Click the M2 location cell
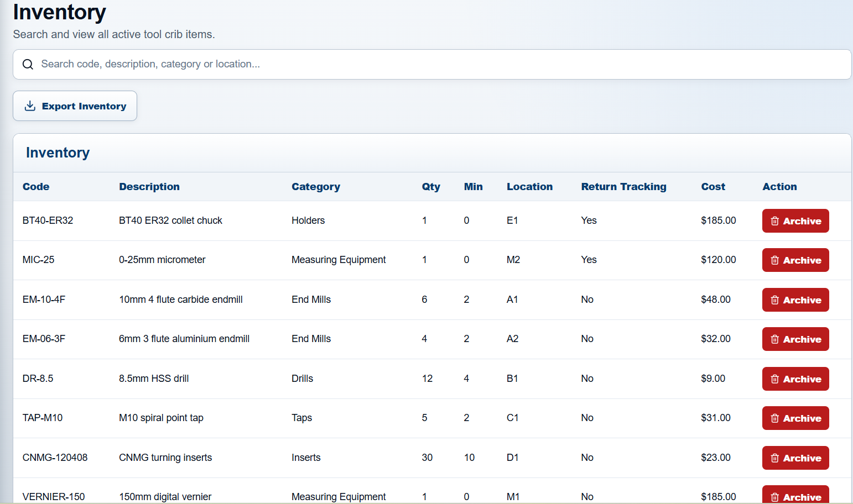 [x=513, y=260]
